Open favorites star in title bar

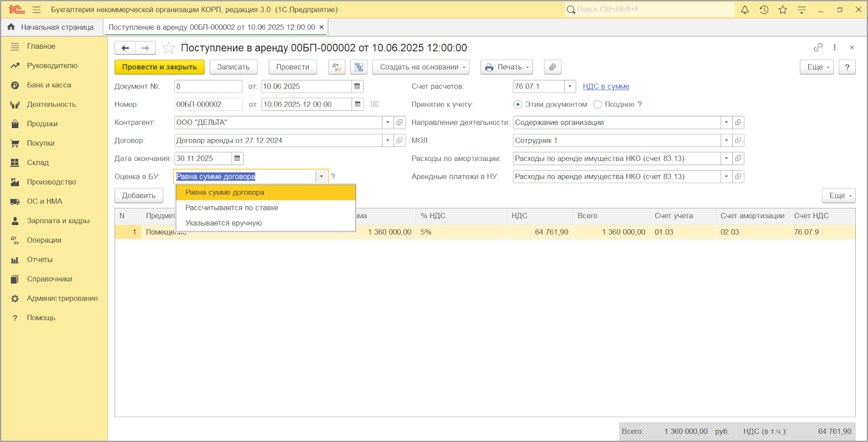coord(783,10)
